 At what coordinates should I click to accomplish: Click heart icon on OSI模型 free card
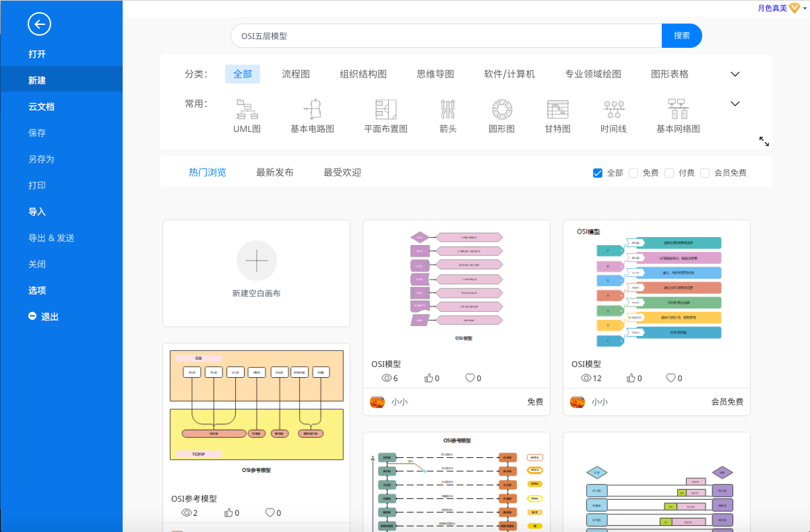click(x=470, y=378)
